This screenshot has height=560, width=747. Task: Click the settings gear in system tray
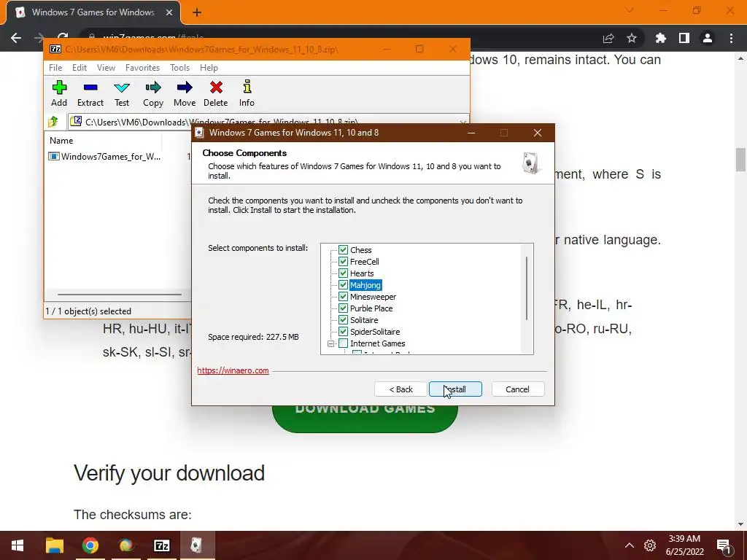pyautogui.click(x=650, y=545)
